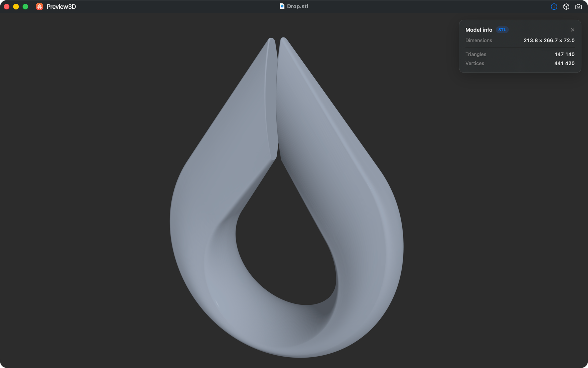Viewport: 588px width, 368px height.
Task: Enter full screen with the green button
Action: pyautogui.click(x=25, y=7)
